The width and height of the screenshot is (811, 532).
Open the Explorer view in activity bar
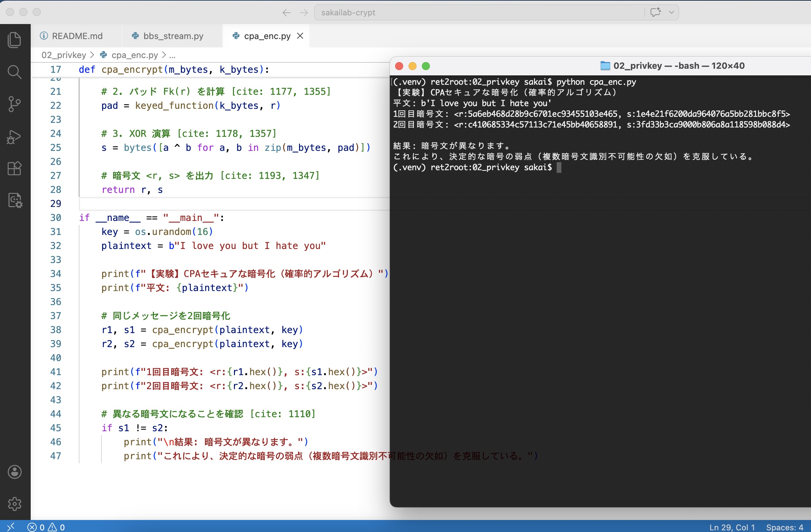(x=14, y=40)
